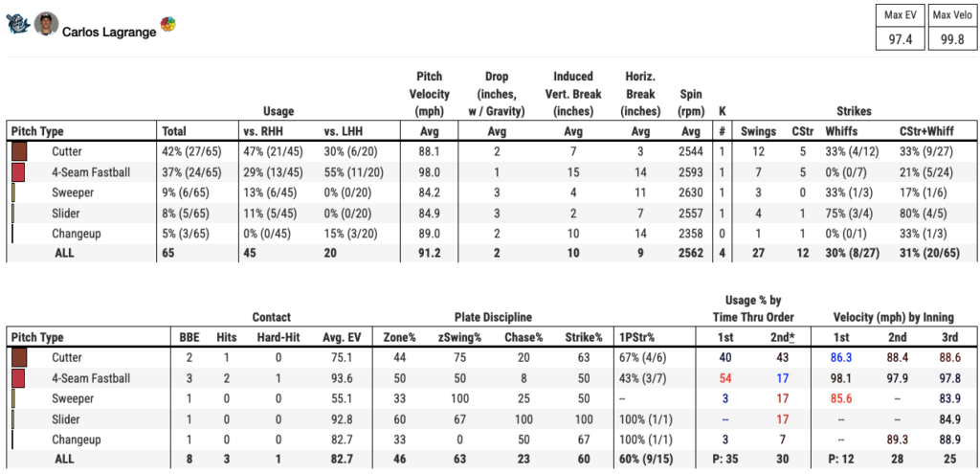Viewport: 980px width, 474px height.
Task: Click the Cutter color swatch in bottom table
Action: click(18, 358)
